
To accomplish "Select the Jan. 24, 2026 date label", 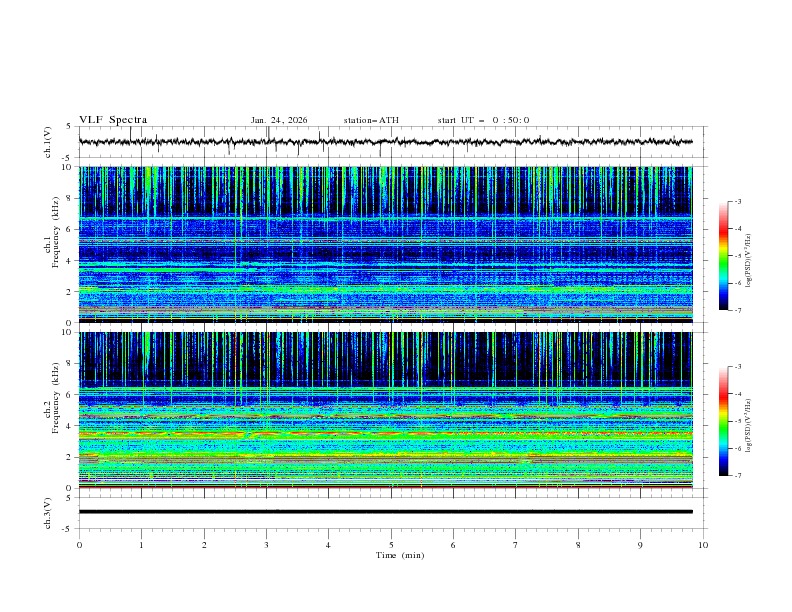I will pos(279,120).
